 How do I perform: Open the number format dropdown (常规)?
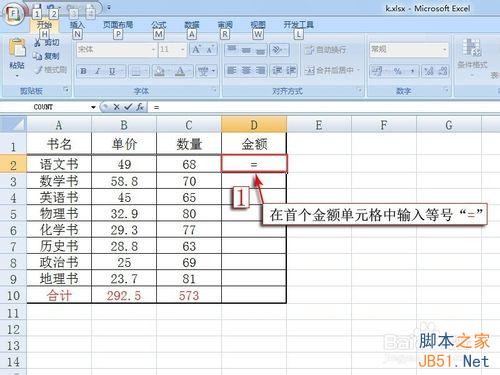(444, 50)
